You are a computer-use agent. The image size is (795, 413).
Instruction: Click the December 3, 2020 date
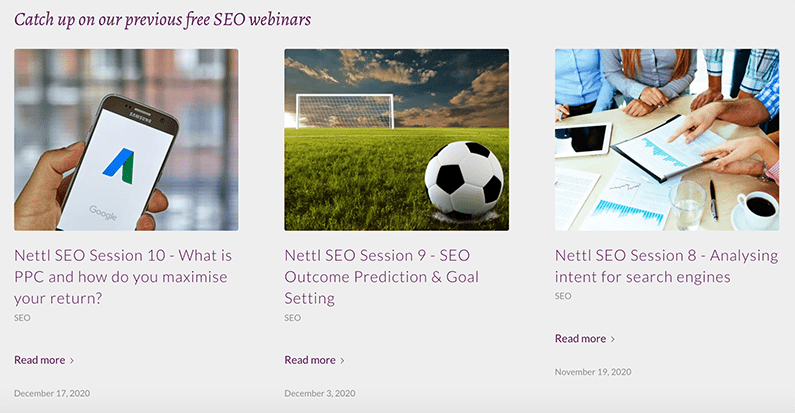pyautogui.click(x=320, y=393)
